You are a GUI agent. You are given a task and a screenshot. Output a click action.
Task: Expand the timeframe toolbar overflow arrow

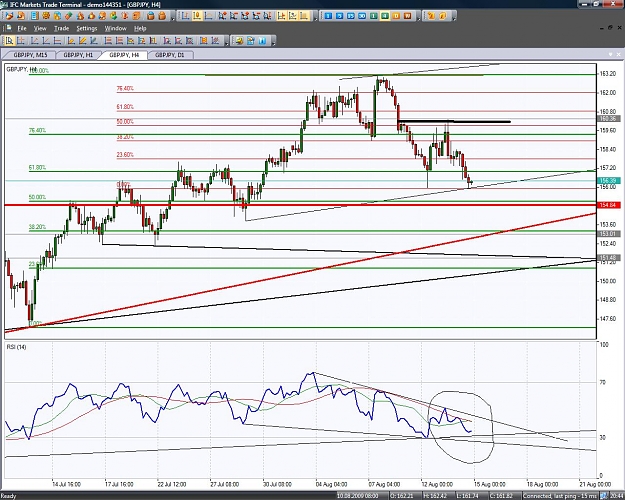pyautogui.click(x=419, y=17)
